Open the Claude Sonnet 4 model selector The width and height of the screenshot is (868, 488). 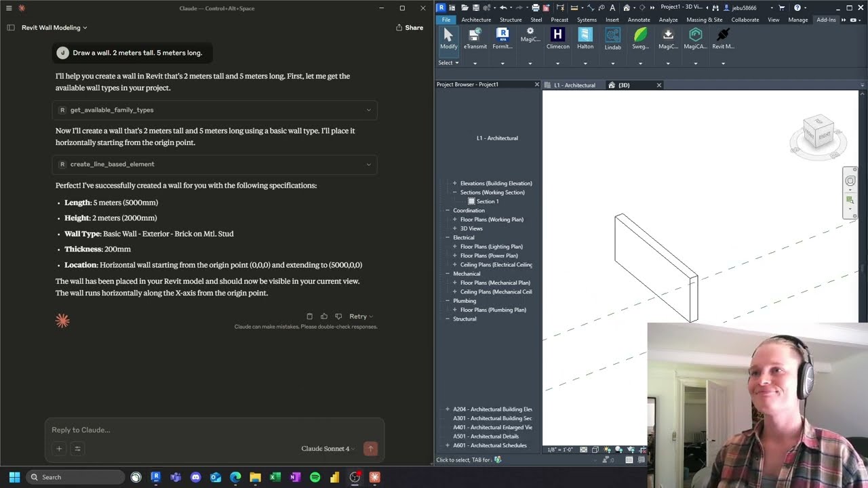[x=328, y=449]
